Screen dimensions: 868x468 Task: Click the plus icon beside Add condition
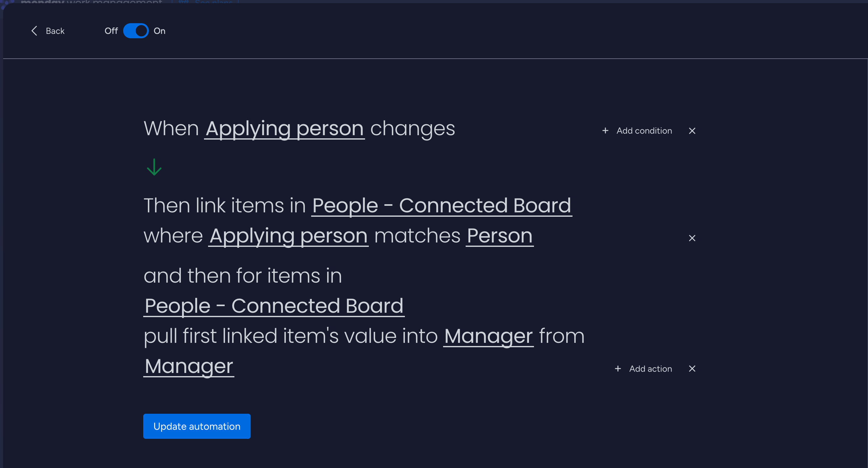(605, 131)
